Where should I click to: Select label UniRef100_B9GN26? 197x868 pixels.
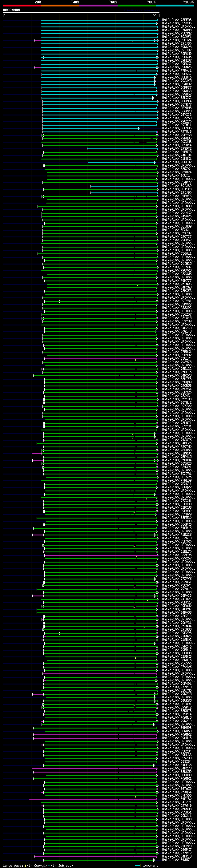[x=177, y=67]
